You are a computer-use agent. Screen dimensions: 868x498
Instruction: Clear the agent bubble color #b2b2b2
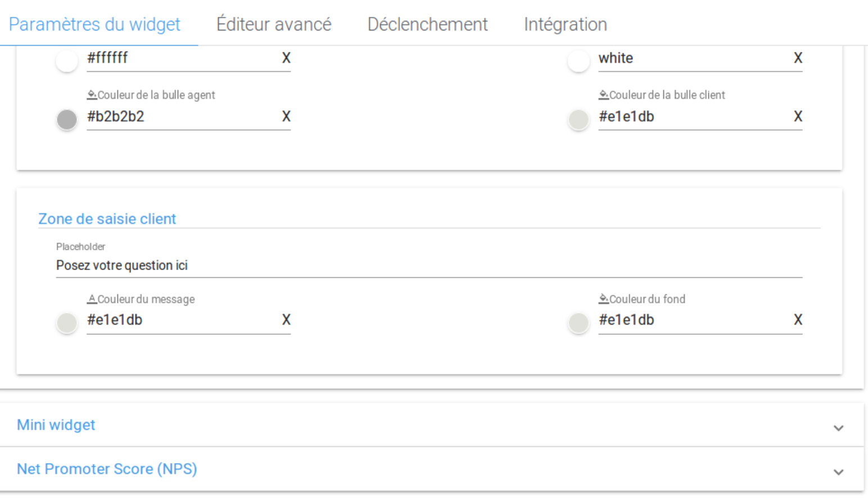[x=286, y=116]
